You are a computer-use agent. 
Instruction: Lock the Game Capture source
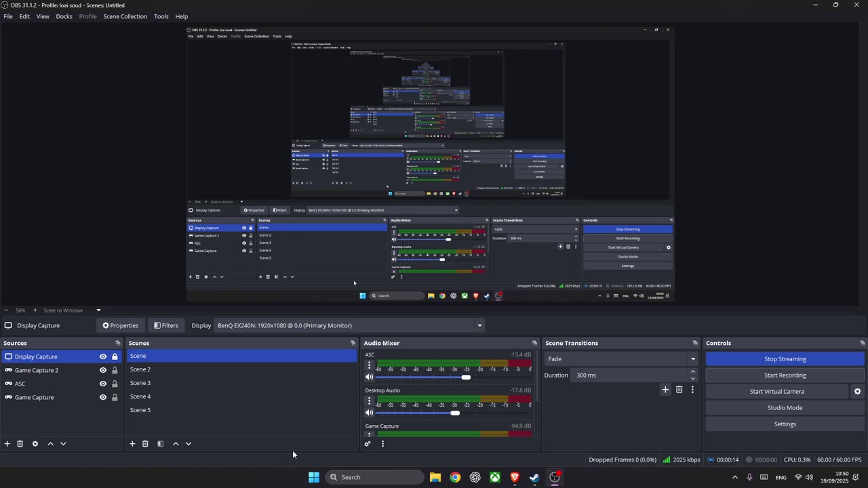tap(115, 397)
